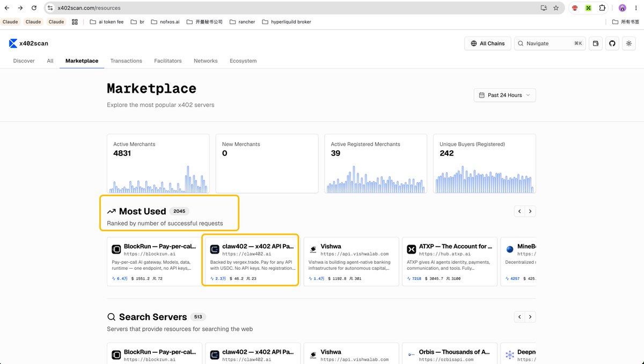This screenshot has height=364, width=644.
Task: Click the ATXP logo icon
Action: 412,249
